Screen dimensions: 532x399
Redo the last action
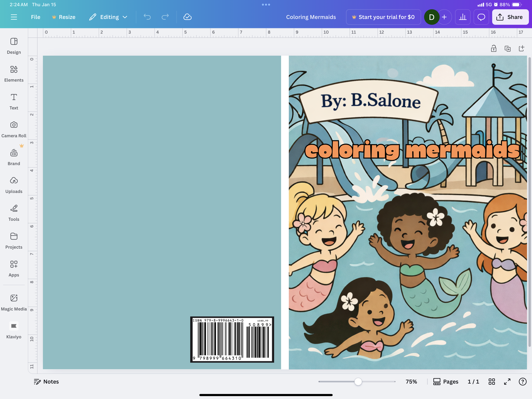(165, 17)
